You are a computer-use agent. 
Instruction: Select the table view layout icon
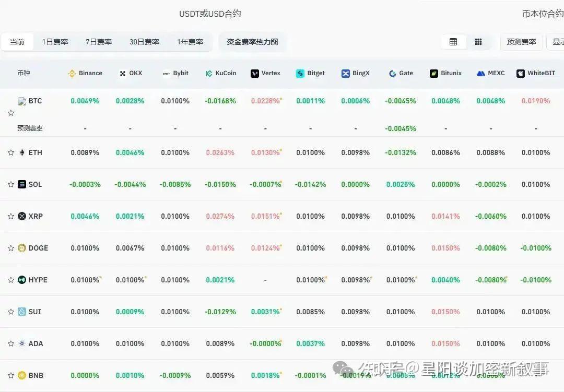(453, 42)
